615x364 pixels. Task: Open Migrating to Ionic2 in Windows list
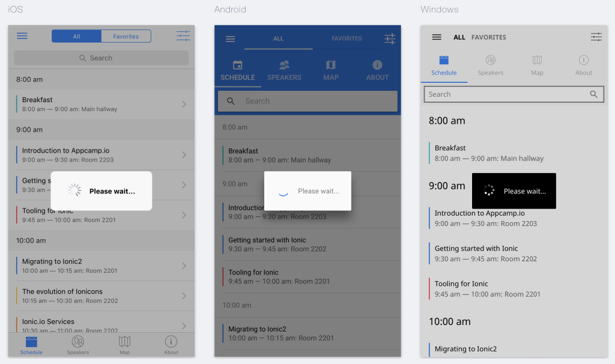coord(514,349)
